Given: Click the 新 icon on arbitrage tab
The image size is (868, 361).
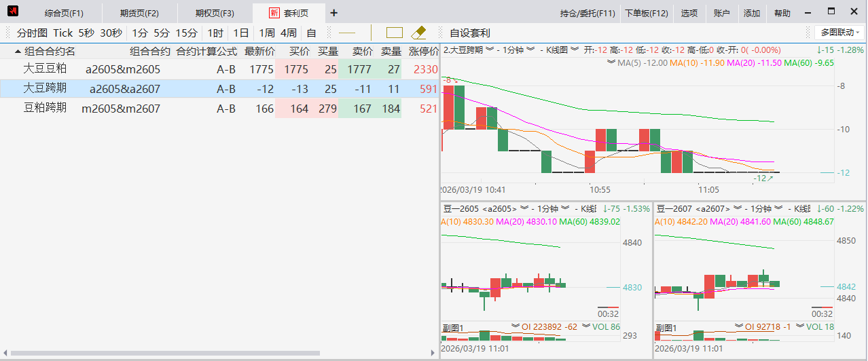Looking at the screenshot, I should (274, 13).
